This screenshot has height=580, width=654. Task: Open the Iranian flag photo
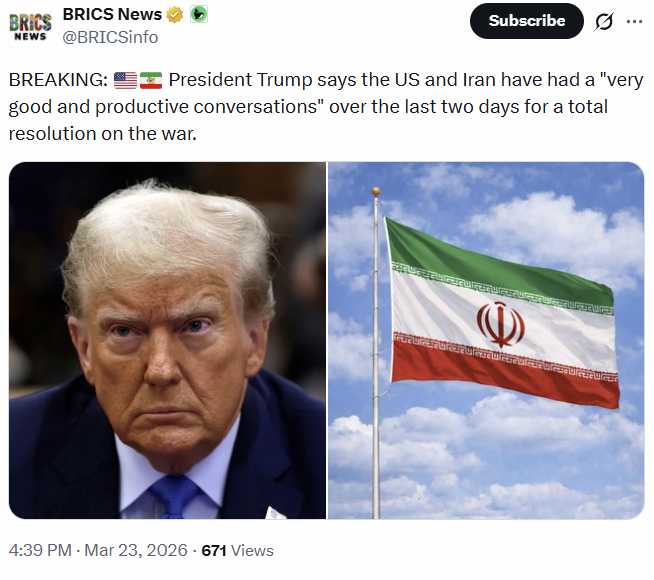pos(486,340)
